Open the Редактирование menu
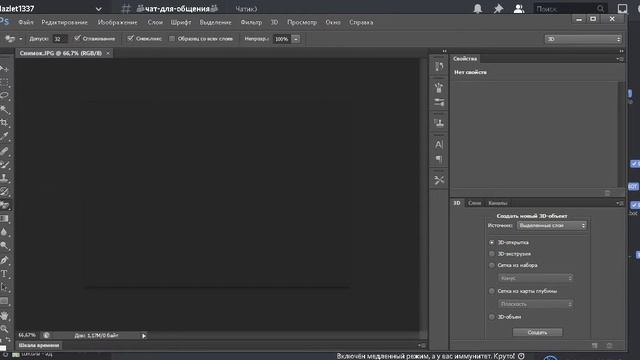640x360 pixels. tap(64, 22)
